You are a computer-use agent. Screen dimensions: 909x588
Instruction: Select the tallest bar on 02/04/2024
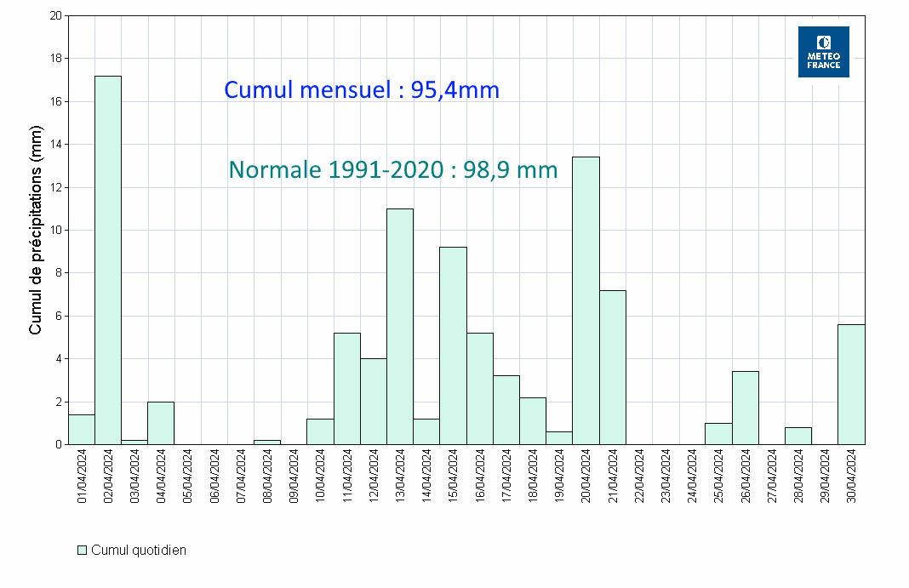click(106, 255)
